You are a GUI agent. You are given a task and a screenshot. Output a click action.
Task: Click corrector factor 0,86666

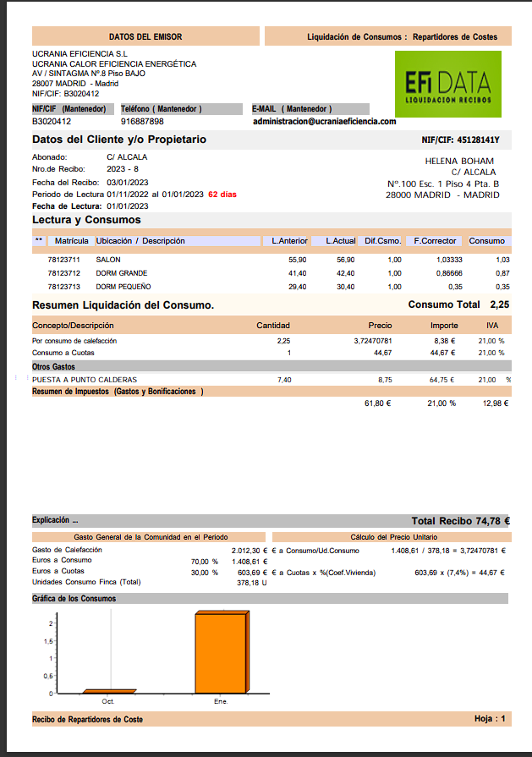pos(449,273)
